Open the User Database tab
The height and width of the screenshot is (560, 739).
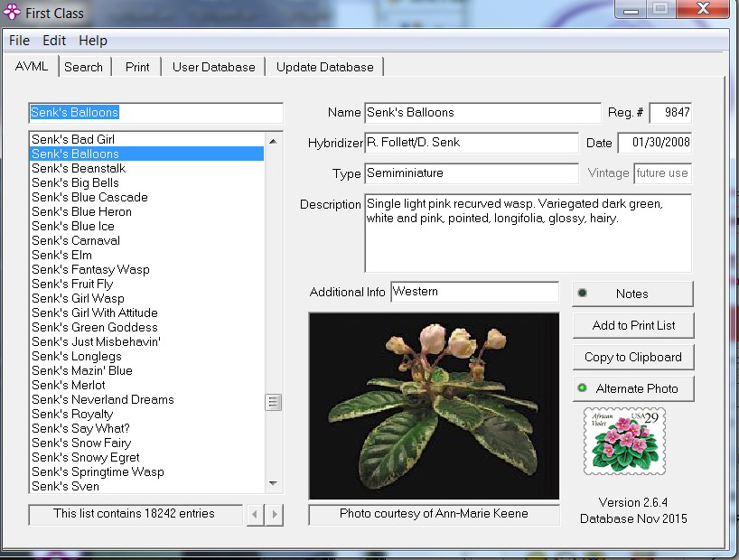pyautogui.click(x=213, y=67)
